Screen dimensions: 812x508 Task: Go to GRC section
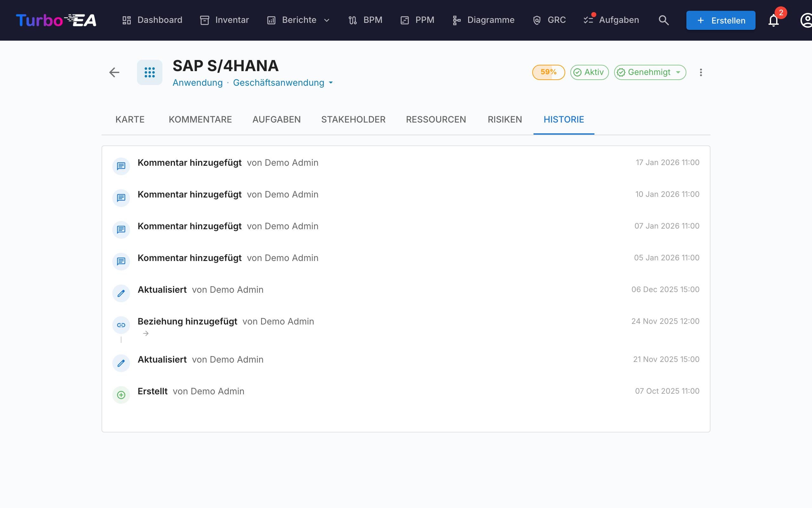coord(549,20)
